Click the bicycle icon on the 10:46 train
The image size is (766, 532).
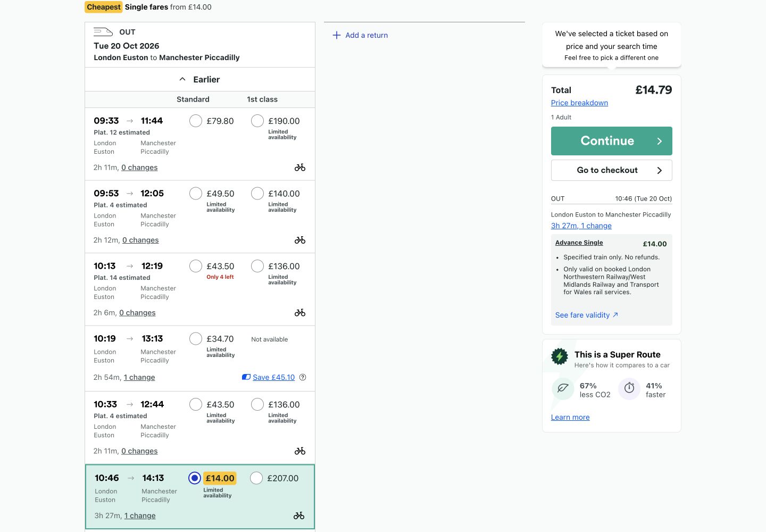299,516
